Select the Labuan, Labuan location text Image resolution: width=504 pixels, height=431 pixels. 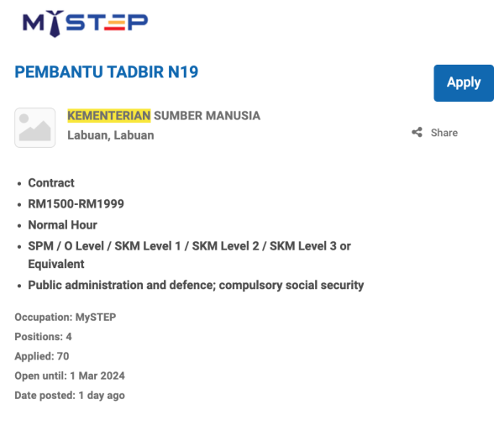[x=110, y=135]
